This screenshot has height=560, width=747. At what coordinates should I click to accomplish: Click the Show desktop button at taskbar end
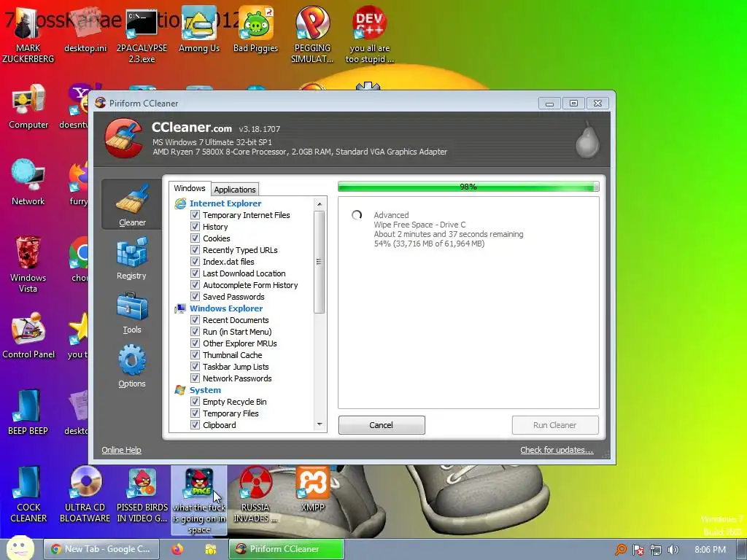tap(742, 550)
